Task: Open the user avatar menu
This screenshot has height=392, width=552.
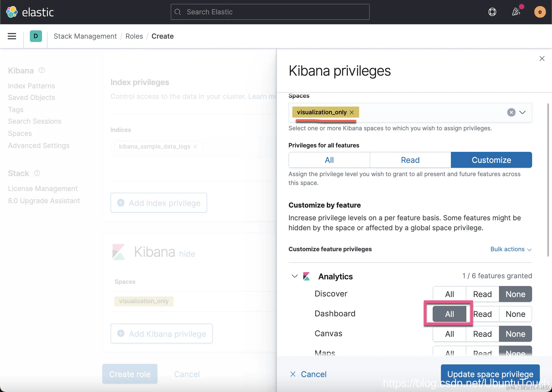Action: tap(540, 12)
